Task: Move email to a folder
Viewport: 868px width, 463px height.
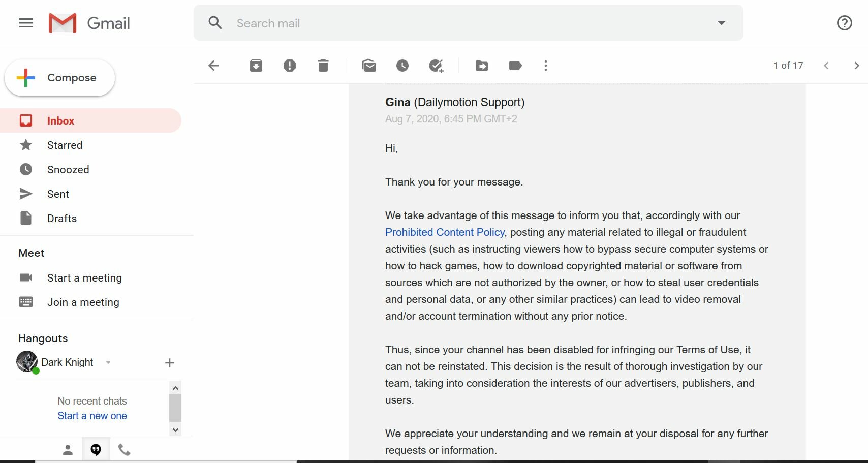Action: pyautogui.click(x=482, y=66)
